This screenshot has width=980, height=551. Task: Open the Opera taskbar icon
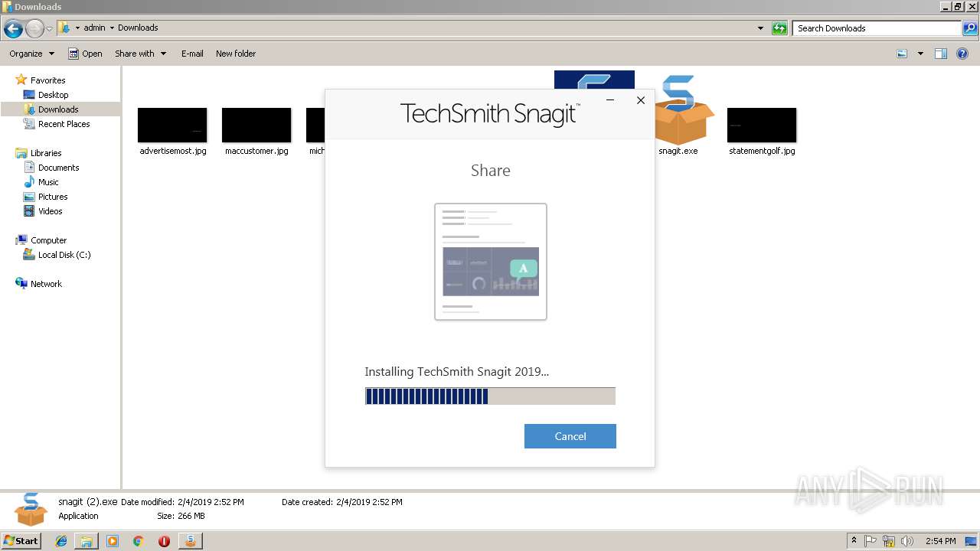(x=164, y=541)
